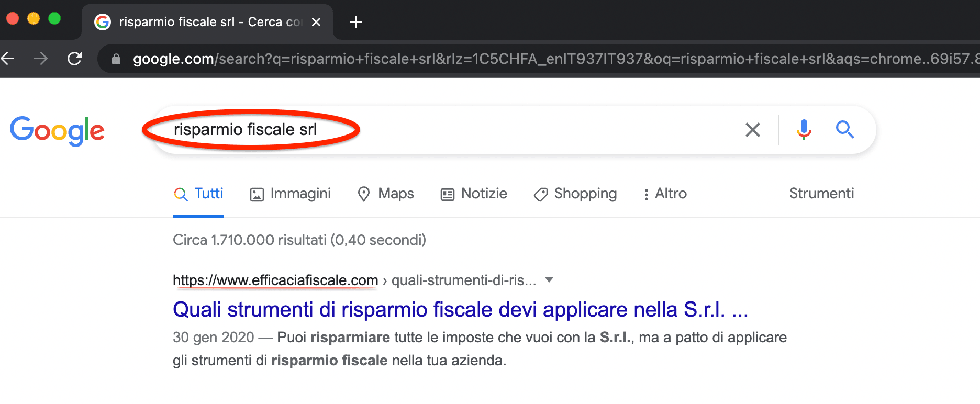Switch to the Immagini tab
Viewport: 980px width, 404px height.
[290, 194]
